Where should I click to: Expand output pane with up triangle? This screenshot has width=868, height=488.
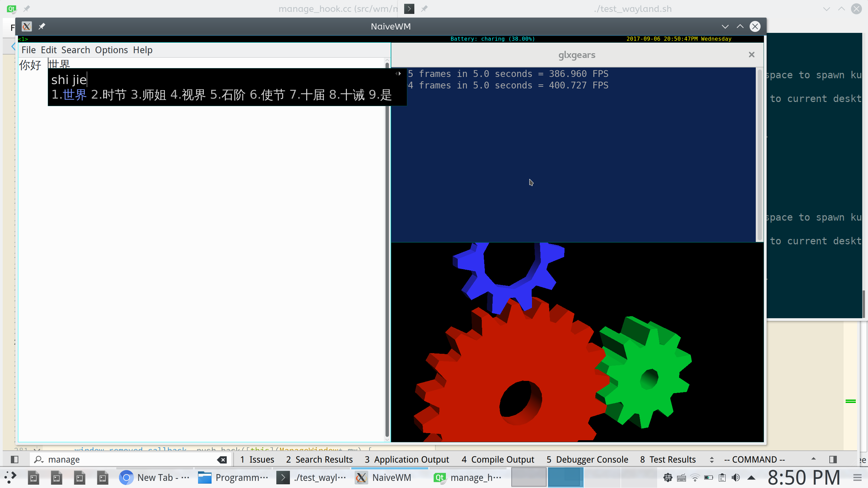point(813,459)
